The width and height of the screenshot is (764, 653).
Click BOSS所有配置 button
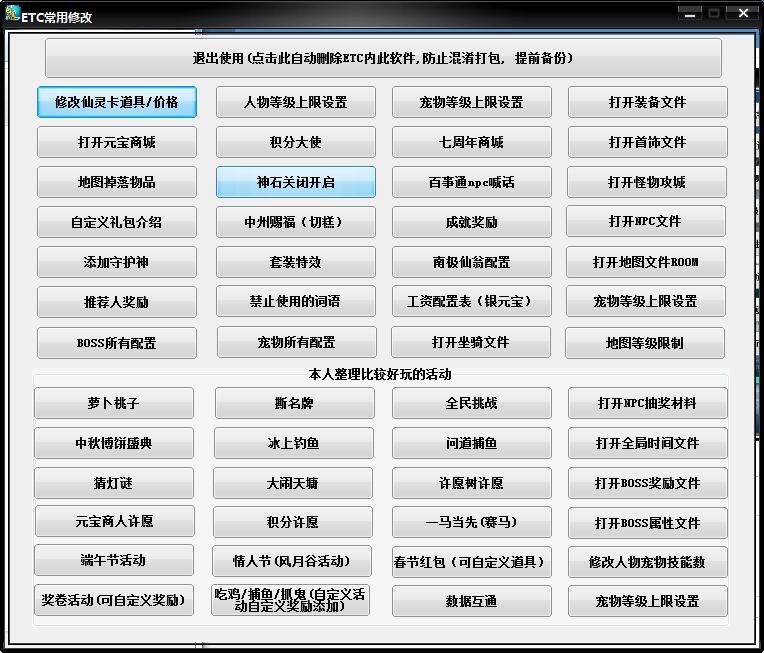coord(116,342)
